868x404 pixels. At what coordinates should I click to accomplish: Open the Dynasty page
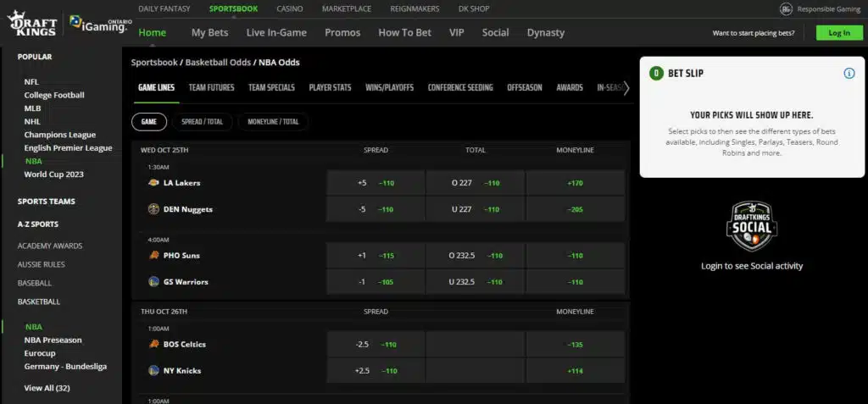546,33
